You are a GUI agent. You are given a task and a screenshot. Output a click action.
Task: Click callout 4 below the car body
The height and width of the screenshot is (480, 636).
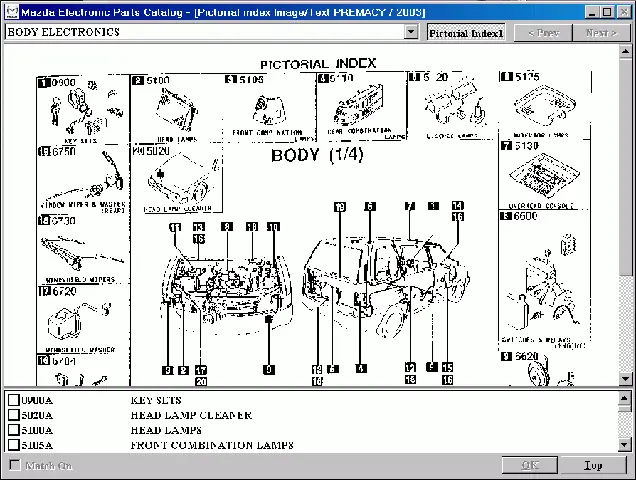[361, 368]
